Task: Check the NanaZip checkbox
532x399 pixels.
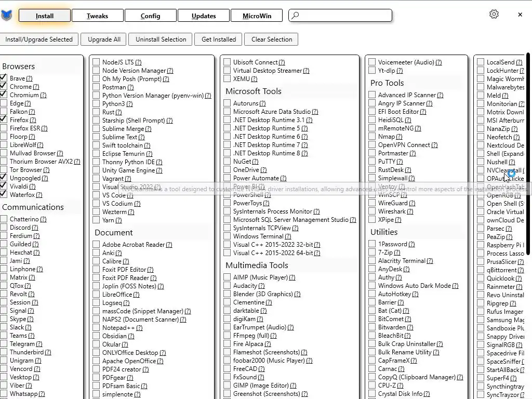Action: click(x=481, y=129)
